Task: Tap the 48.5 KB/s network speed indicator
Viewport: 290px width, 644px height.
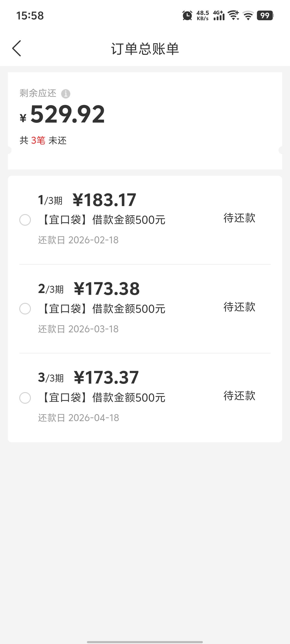Action: (x=202, y=15)
